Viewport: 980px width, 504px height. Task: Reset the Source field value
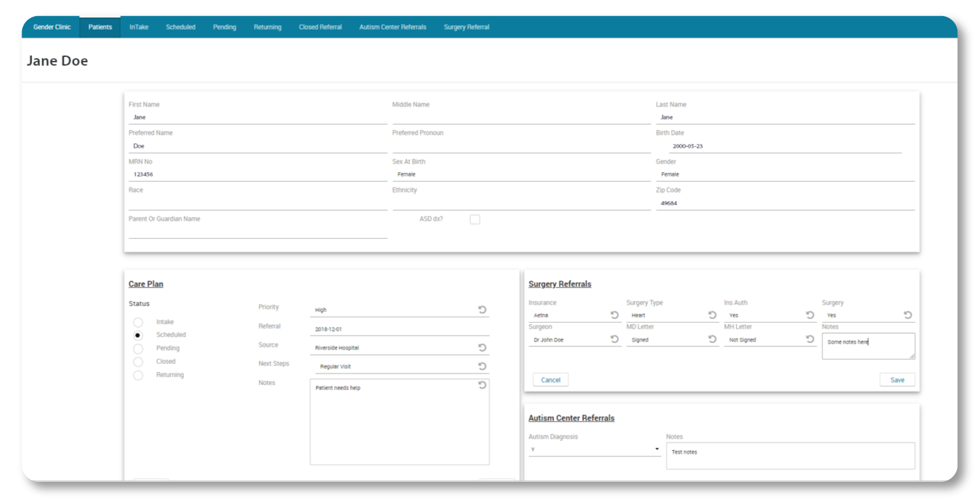point(483,347)
